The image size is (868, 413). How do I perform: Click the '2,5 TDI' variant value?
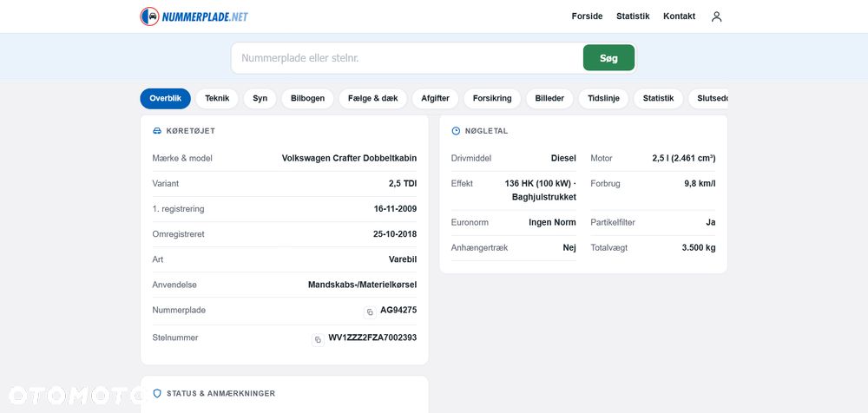(x=403, y=184)
